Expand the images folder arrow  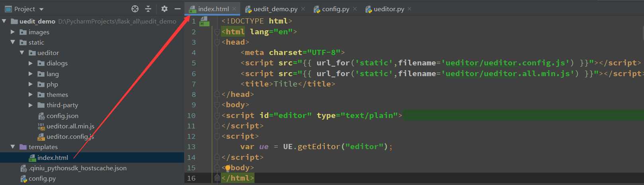(13, 32)
